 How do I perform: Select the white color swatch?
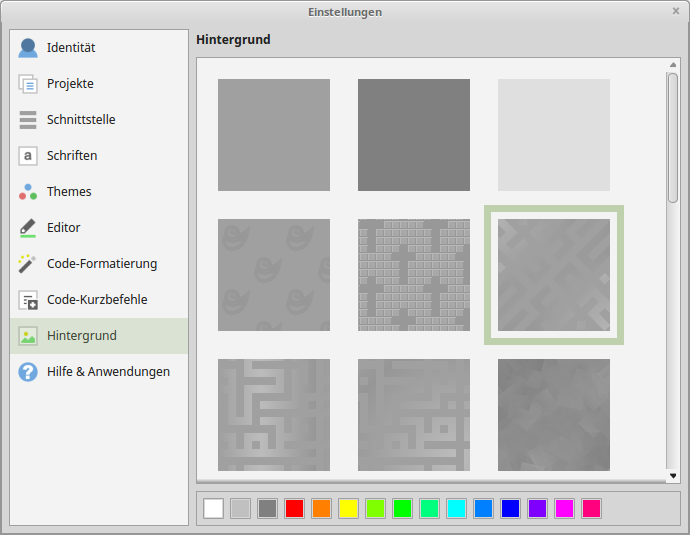[213, 508]
